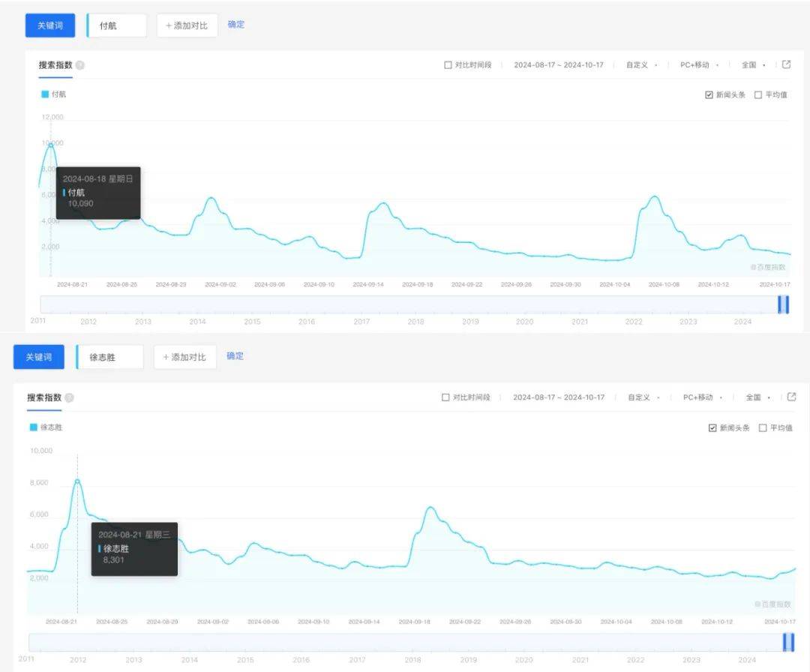The image size is (810, 672).
Task: Click 添加对比 button next to 付航
Action: point(187,25)
